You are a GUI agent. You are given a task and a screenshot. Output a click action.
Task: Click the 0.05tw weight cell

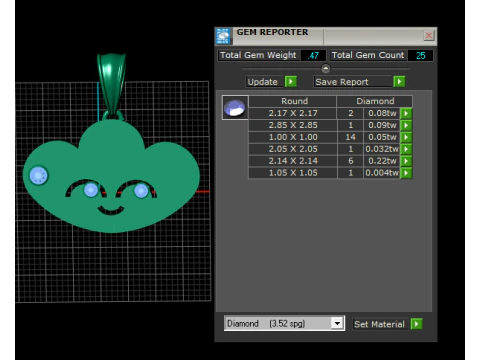382,137
